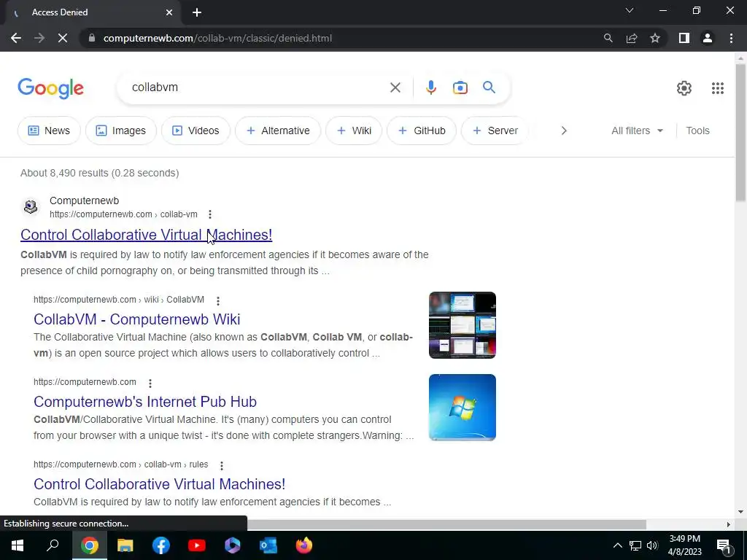Open the Google apps grid
747x560 pixels.
pos(718,88)
